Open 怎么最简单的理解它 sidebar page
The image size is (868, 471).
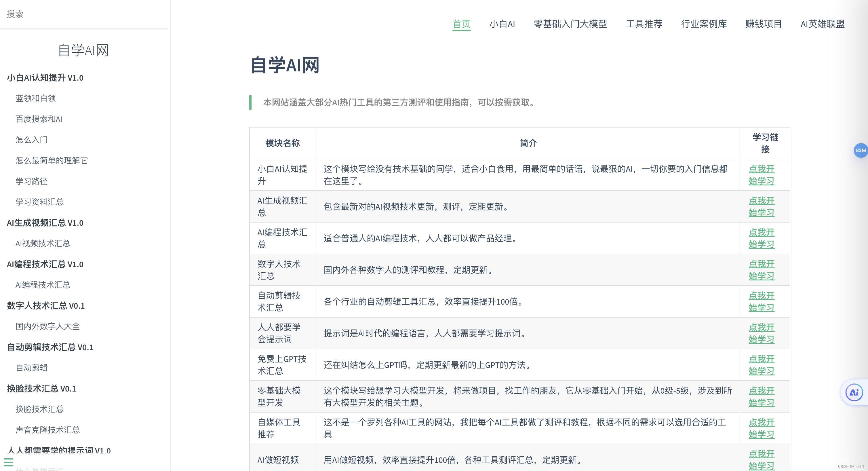pyautogui.click(x=52, y=160)
